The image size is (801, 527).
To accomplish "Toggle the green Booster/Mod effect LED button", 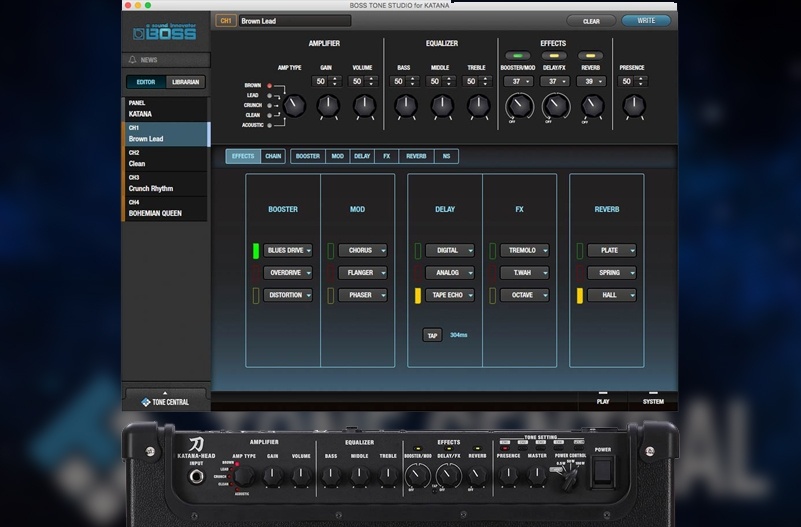I will tap(517, 56).
